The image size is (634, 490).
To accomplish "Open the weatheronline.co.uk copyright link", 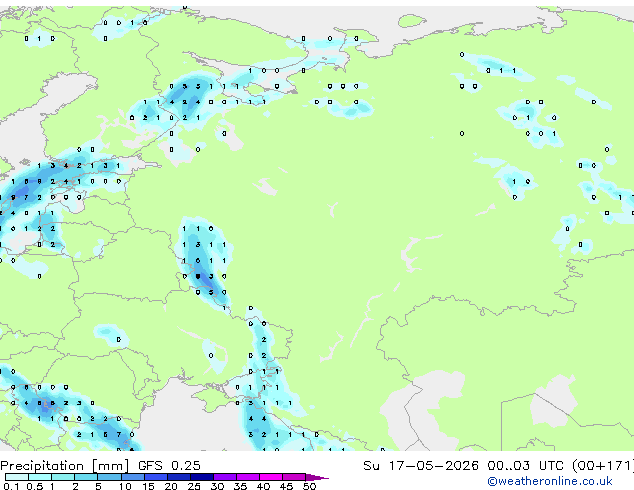I will point(550,481).
